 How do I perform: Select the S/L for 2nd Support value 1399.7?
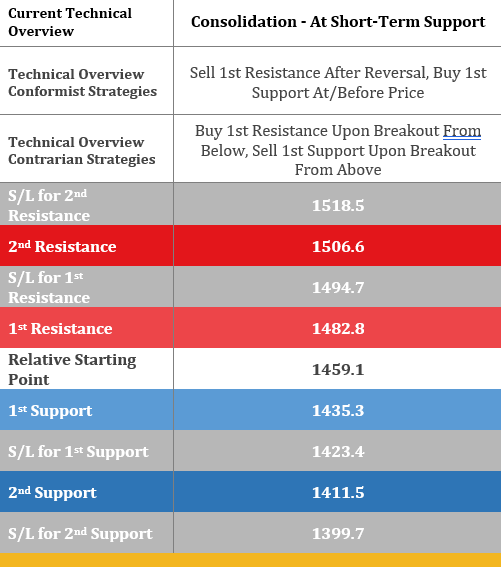point(338,533)
